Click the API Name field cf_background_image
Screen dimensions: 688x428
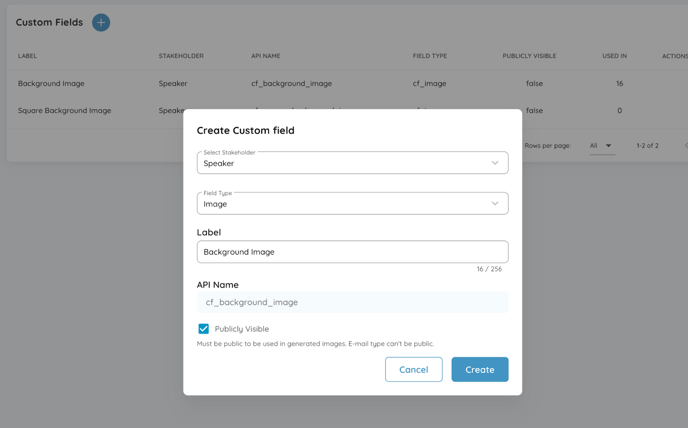pos(352,302)
